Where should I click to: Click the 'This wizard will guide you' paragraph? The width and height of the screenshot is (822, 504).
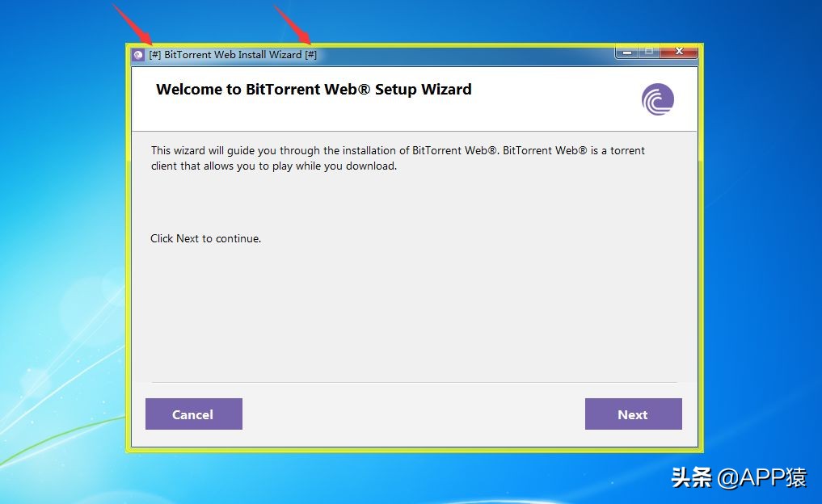click(x=398, y=158)
